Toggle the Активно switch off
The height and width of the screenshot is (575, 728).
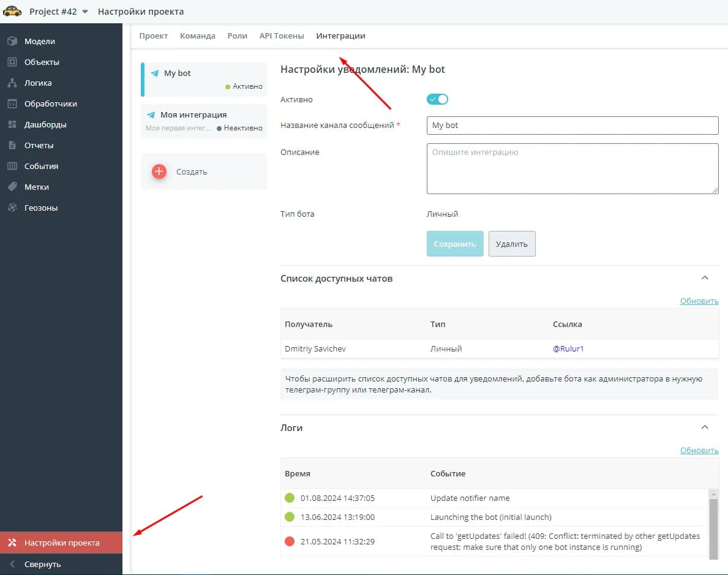[x=438, y=99]
